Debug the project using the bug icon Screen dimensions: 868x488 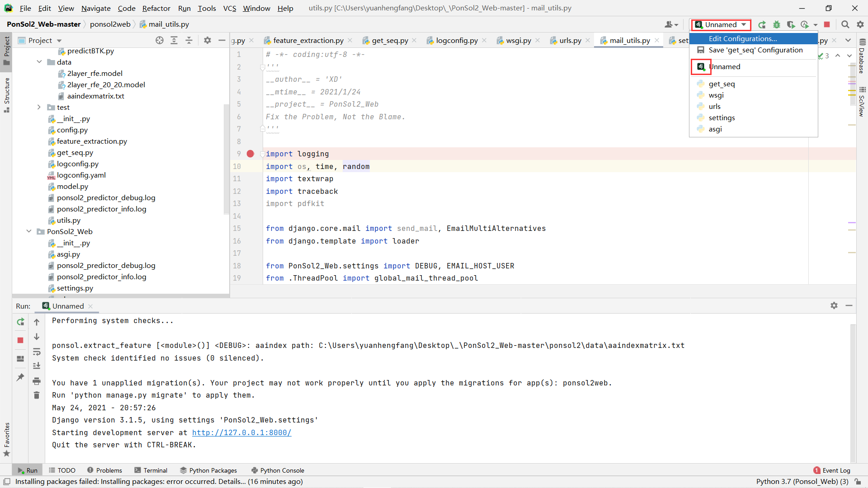tap(777, 24)
